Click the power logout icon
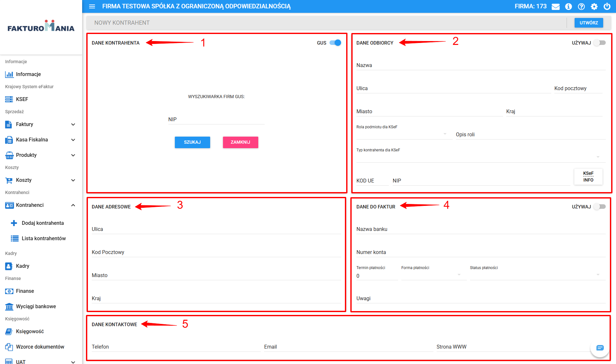This screenshot has height=364, width=616. [x=607, y=6]
